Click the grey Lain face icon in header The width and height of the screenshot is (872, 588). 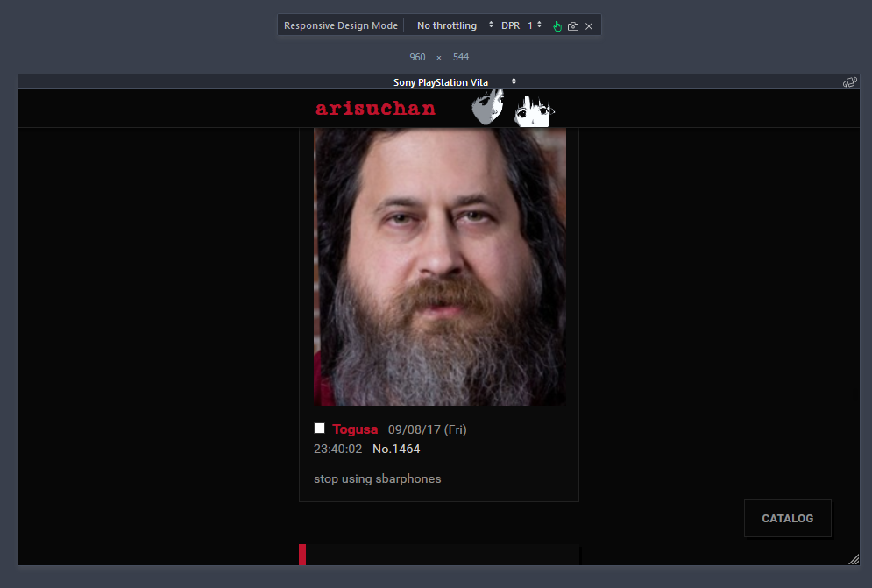pos(488,108)
